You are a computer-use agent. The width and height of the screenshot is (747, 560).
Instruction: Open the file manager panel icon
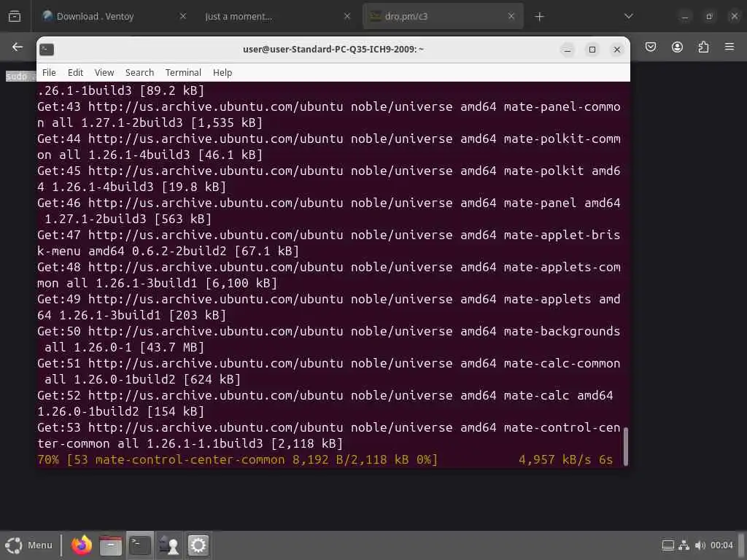coord(111,545)
